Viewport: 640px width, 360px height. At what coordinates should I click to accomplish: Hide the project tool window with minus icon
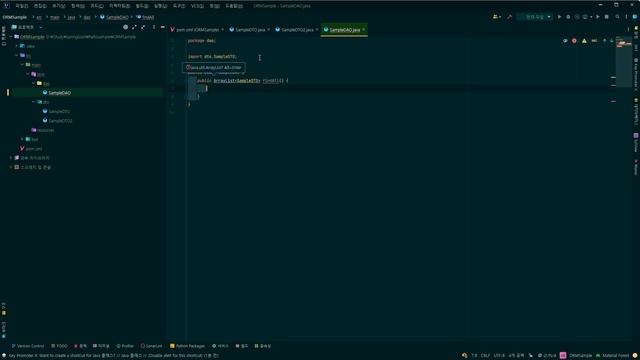click(163, 27)
